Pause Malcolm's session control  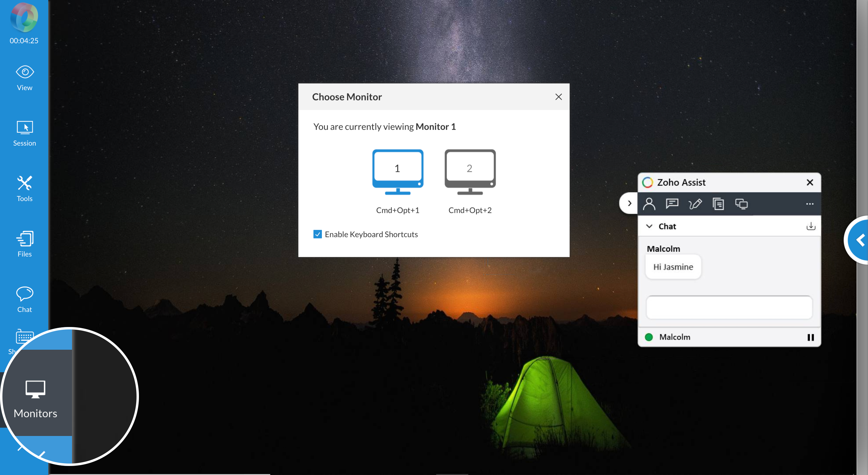point(811,337)
